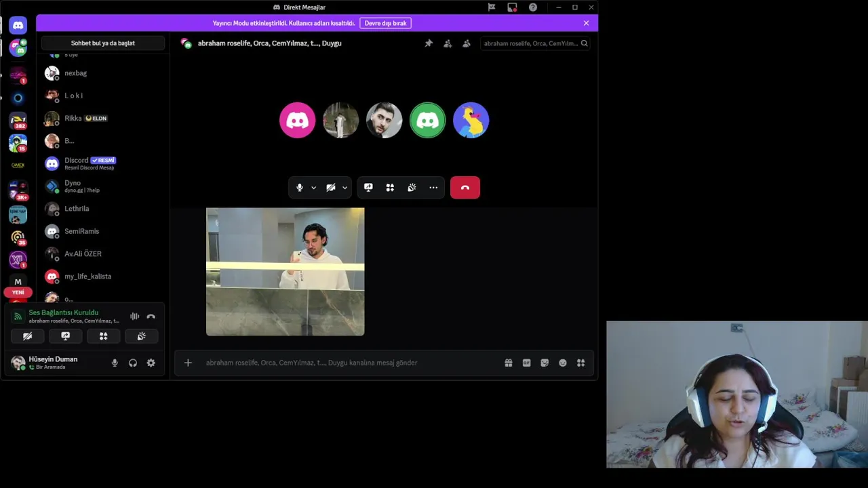Mute the microphone in the call controls
This screenshot has width=868, height=488.
click(x=300, y=188)
